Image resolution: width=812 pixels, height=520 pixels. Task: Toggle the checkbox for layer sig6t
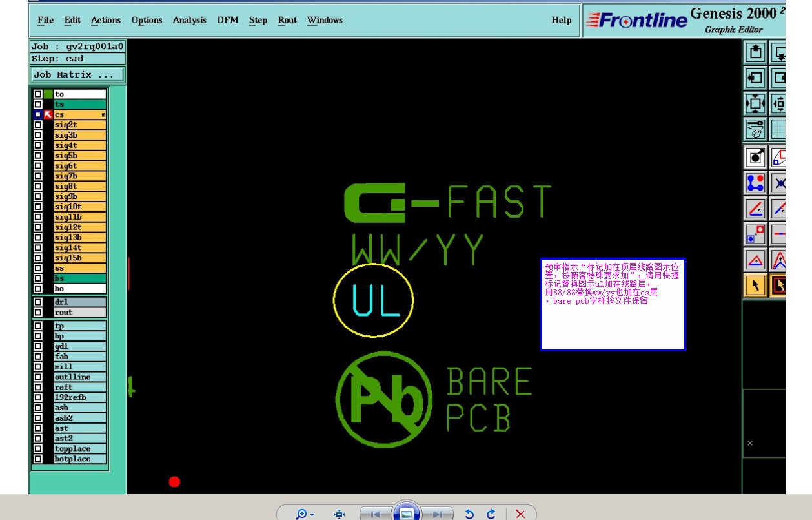[x=38, y=166]
